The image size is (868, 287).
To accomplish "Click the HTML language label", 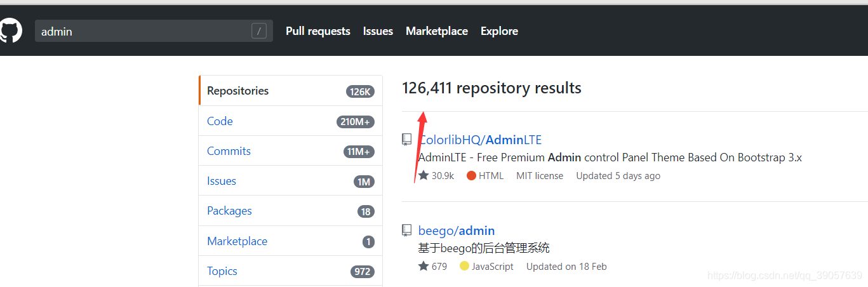I will [491, 176].
